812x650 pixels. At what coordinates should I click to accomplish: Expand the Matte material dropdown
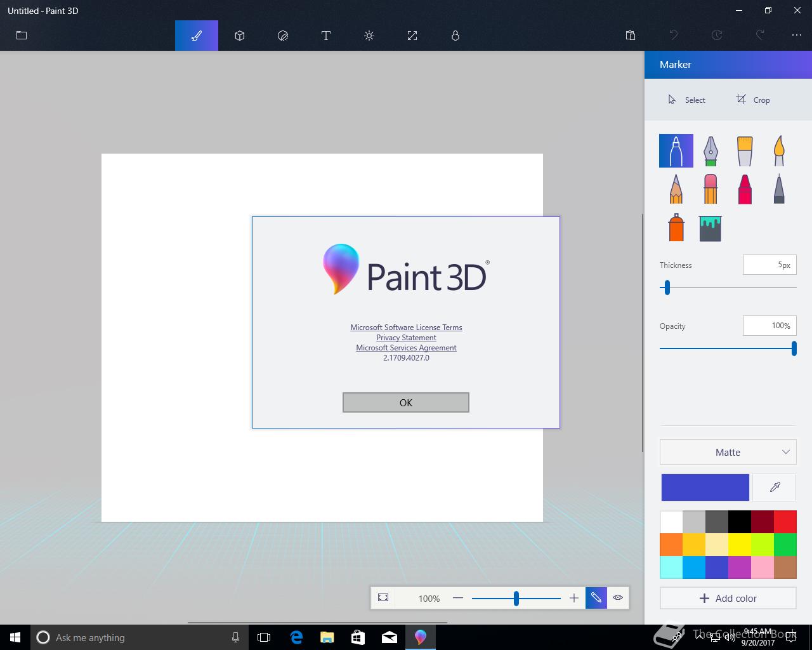coord(728,452)
